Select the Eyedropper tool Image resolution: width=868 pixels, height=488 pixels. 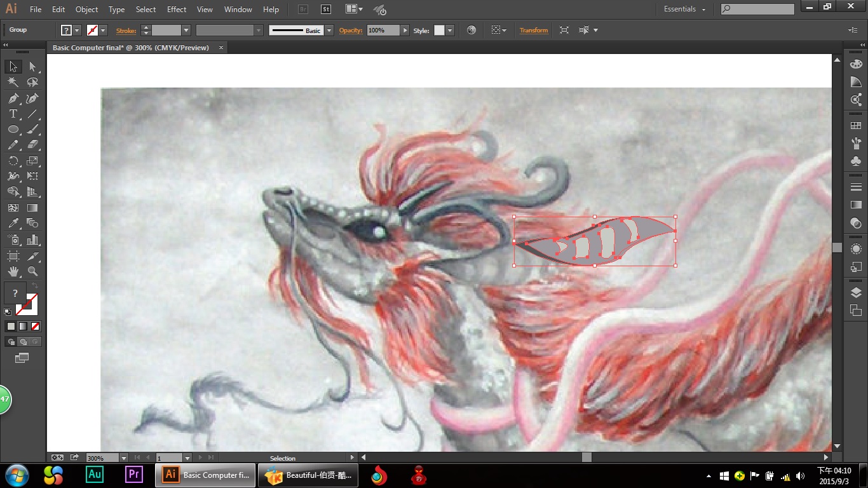pyautogui.click(x=13, y=223)
